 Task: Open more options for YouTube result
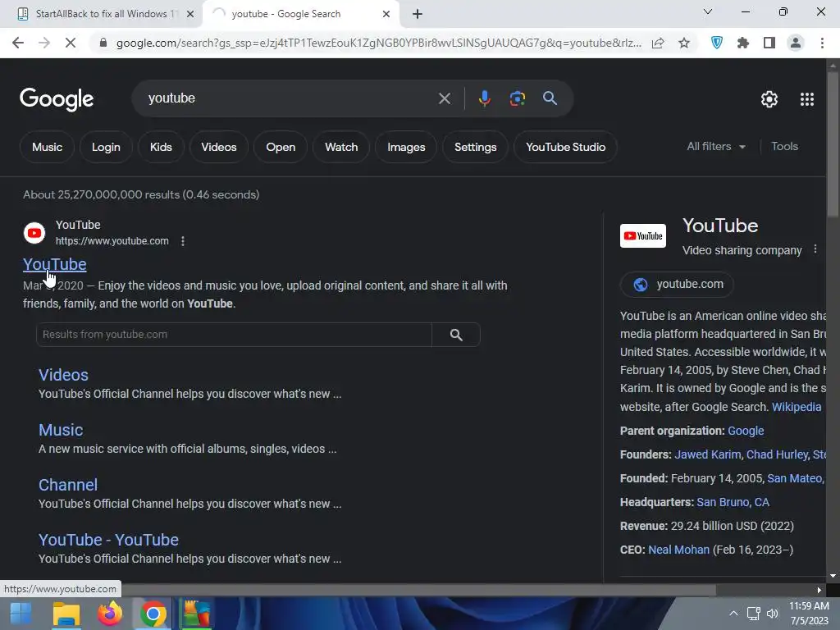pyautogui.click(x=183, y=241)
